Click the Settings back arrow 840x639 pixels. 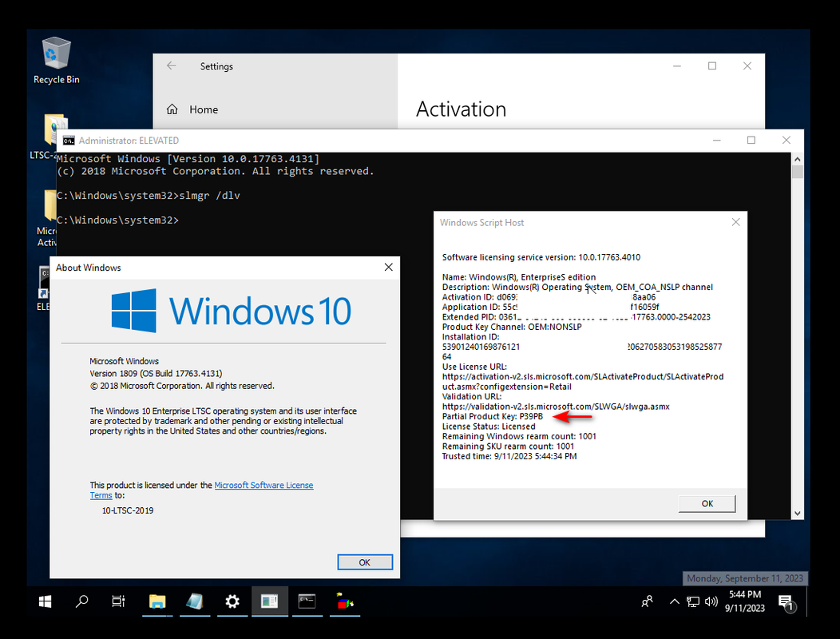click(172, 66)
